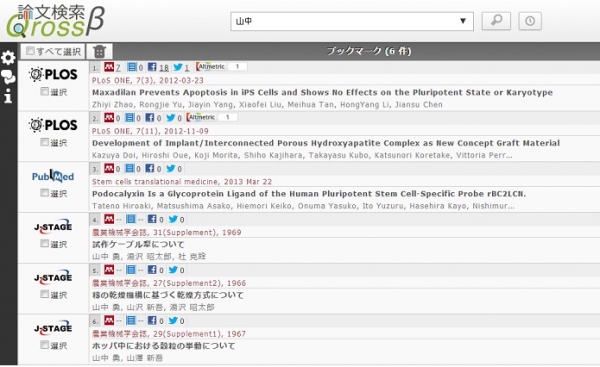Check 選択 box for fourth J-STAGE result
Image resolution: width=600 pixels, height=367 pixels.
(x=44, y=243)
